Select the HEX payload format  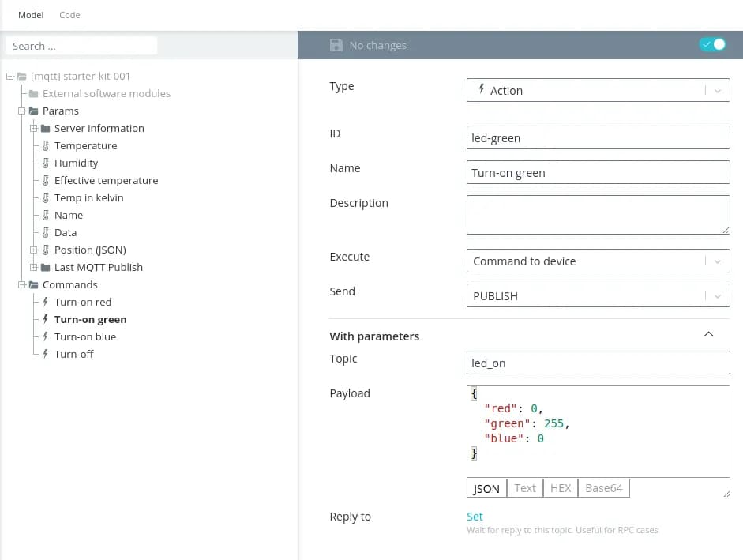click(x=561, y=488)
